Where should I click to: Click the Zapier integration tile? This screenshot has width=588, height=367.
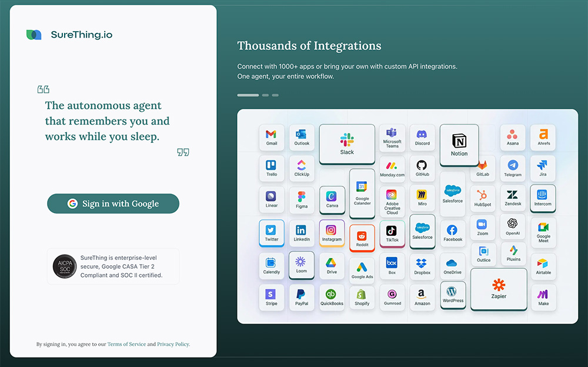coord(499,288)
